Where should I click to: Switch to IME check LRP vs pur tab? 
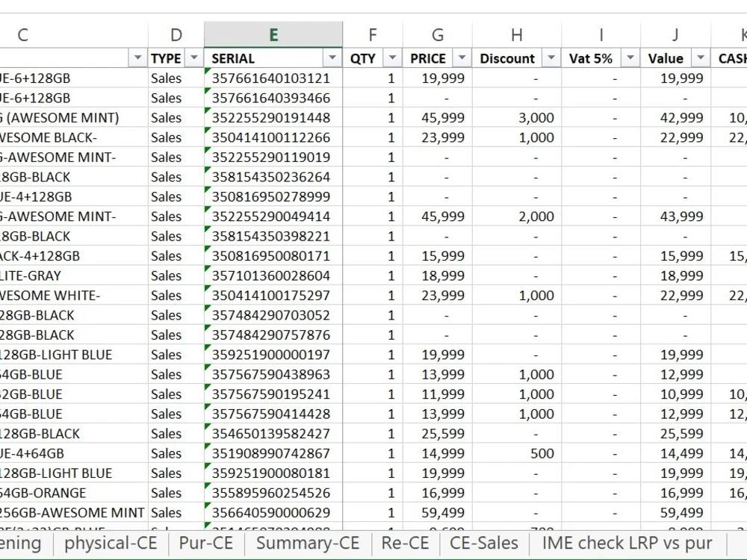pos(627,543)
